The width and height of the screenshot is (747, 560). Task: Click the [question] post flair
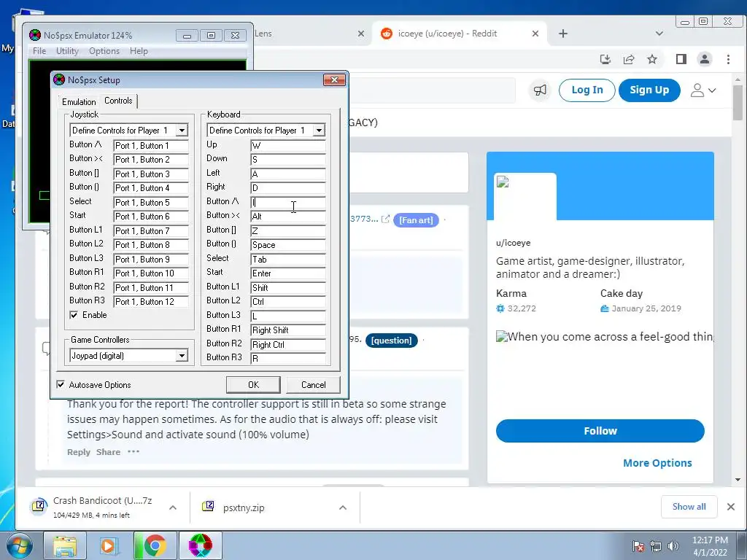pyautogui.click(x=391, y=340)
